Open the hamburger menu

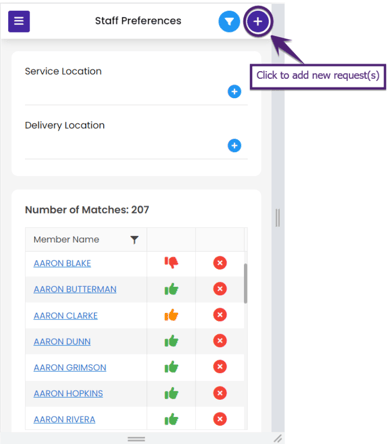[19, 21]
